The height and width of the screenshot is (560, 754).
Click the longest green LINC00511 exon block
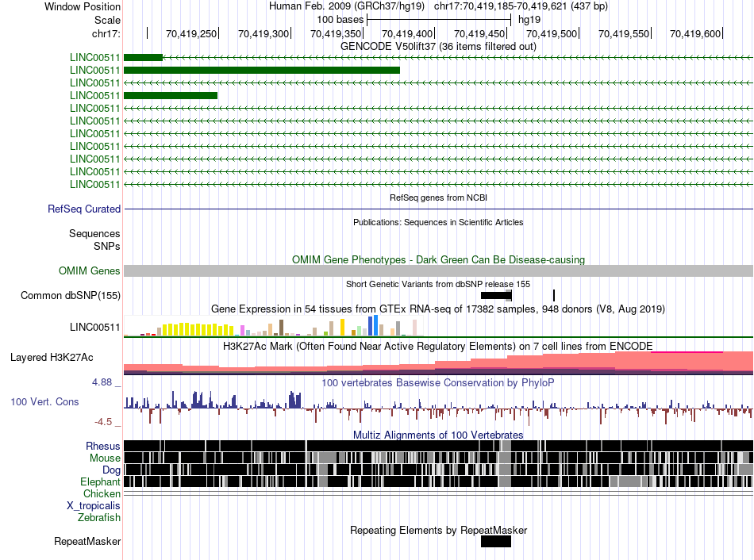(x=262, y=70)
